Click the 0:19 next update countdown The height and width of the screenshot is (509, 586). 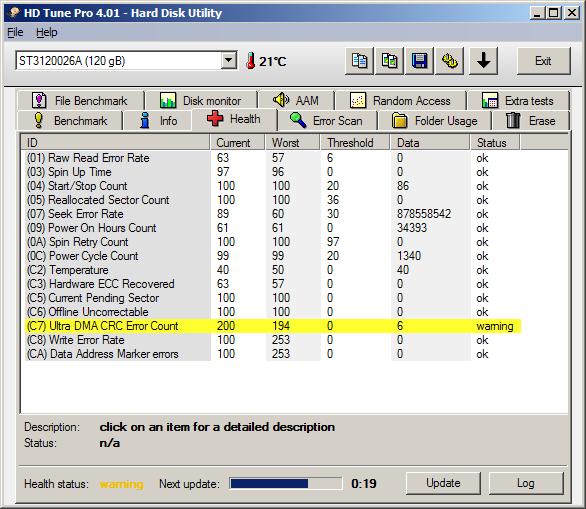(364, 484)
